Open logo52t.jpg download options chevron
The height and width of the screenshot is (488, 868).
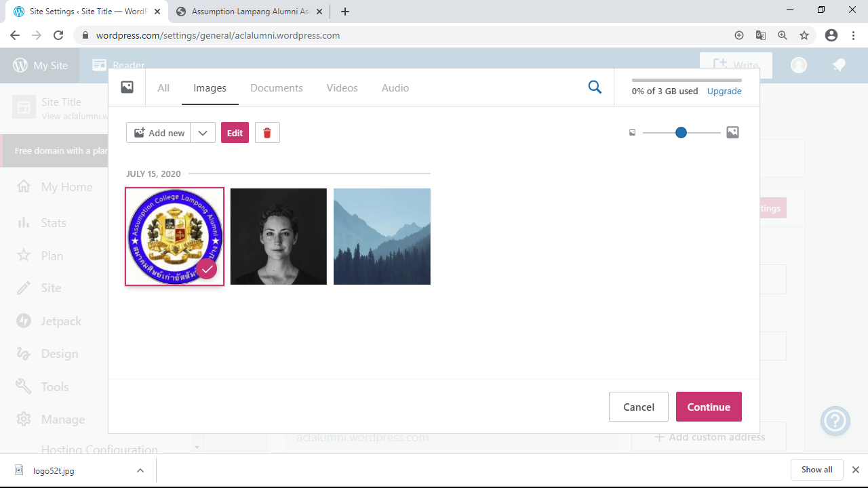(x=140, y=470)
